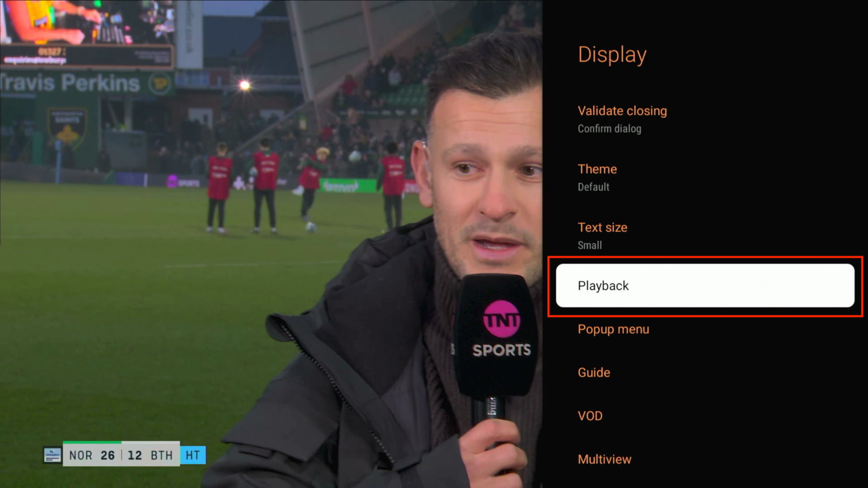
Task: Click the league logo in scoreboard
Action: (x=52, y=455)
